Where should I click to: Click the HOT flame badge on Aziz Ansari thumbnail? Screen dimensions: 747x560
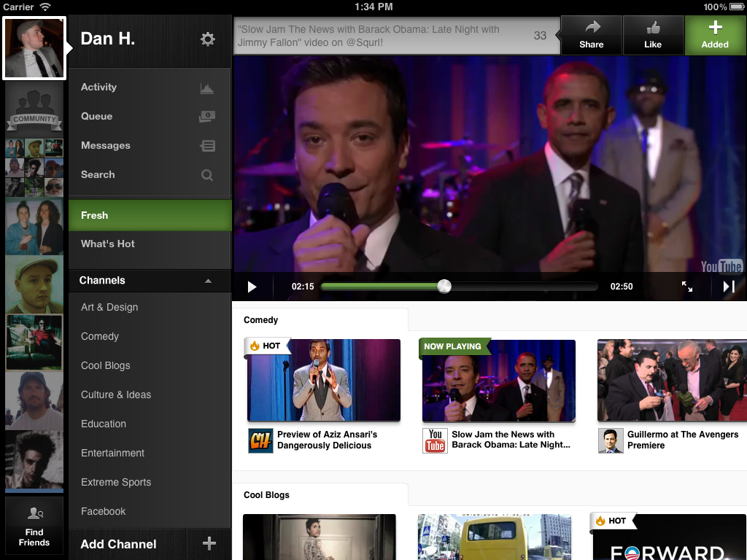pos(267,346)
